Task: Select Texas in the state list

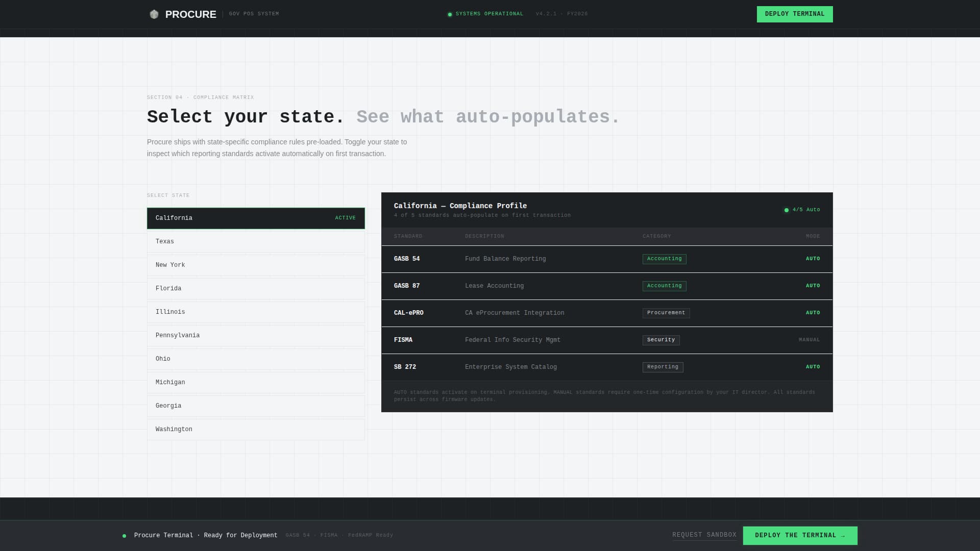Action: pos(256,242)
